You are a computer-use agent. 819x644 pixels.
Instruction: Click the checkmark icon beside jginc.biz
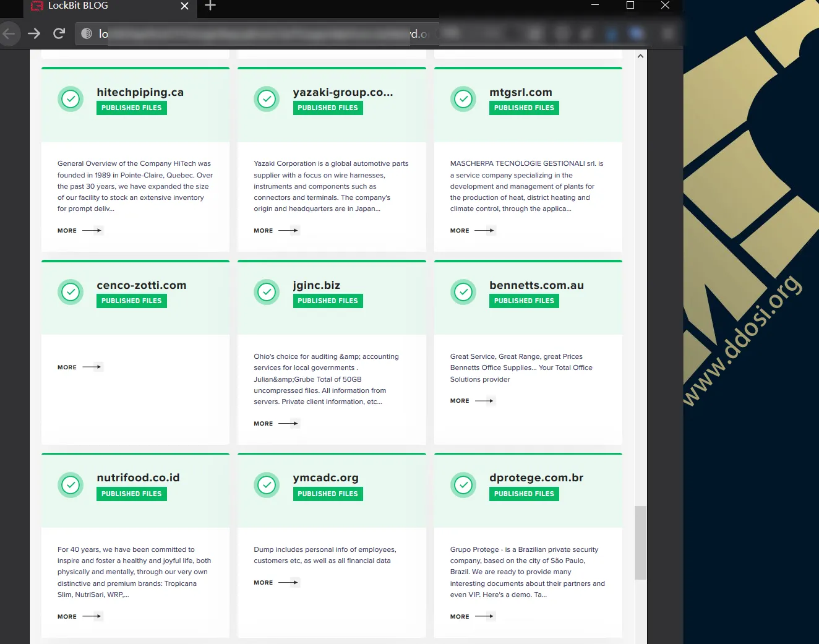pyautogui.click(x=267, y=292)
